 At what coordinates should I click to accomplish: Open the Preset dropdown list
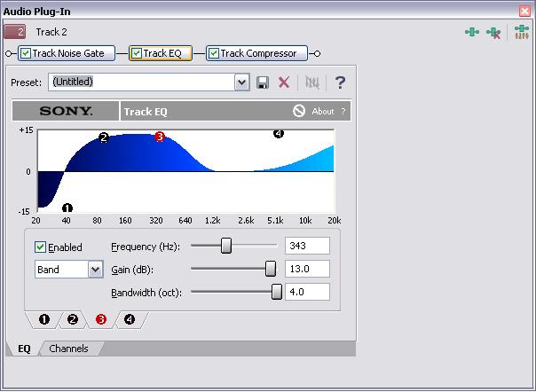tap(241, 82)
